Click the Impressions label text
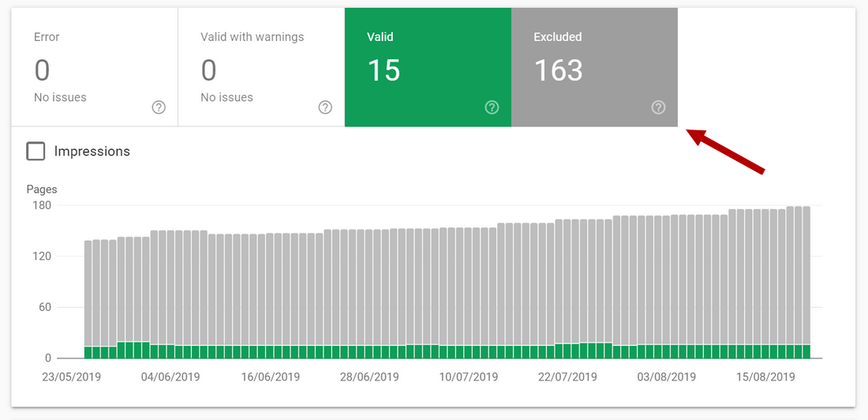 92,152
